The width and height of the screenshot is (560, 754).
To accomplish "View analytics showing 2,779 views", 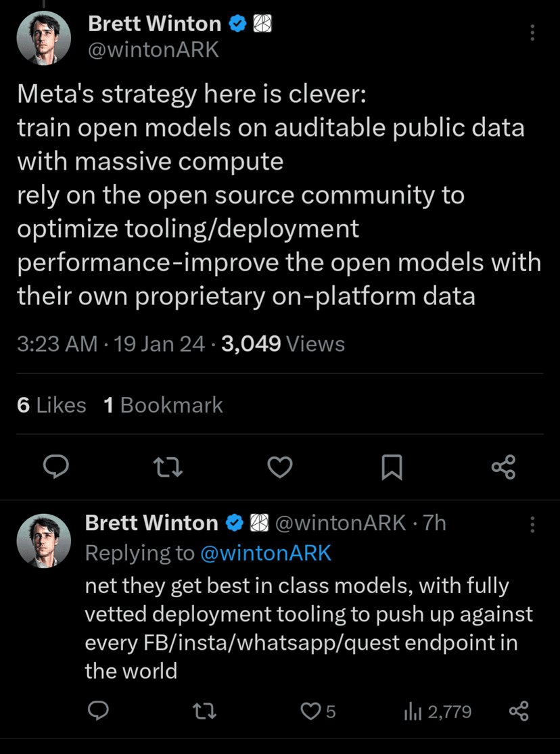I will [x=438, y=711].
